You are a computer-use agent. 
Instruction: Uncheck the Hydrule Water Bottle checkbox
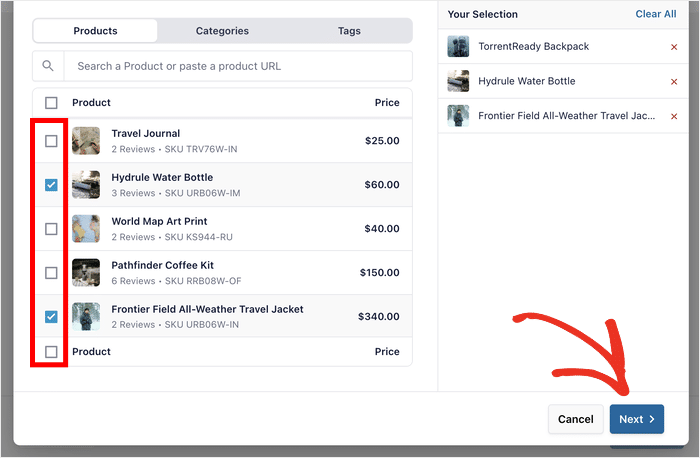click(51, 185)
